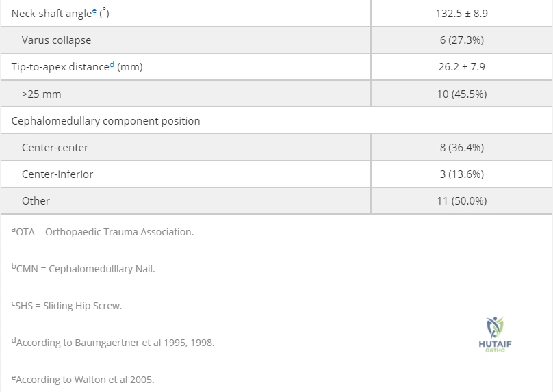553x392 pixels.
Task: Click the Hutaif Ortho logo
Action: click(495, 334)
